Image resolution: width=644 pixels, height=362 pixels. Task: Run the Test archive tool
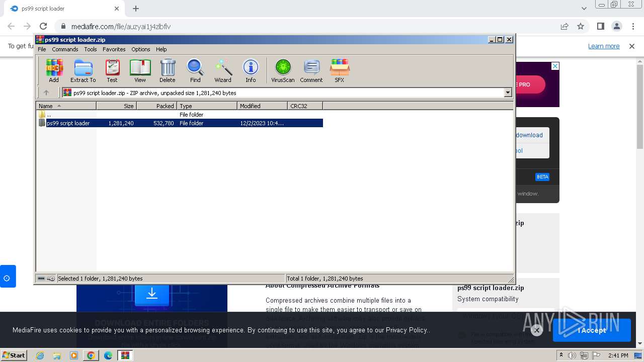click(112, 70)
